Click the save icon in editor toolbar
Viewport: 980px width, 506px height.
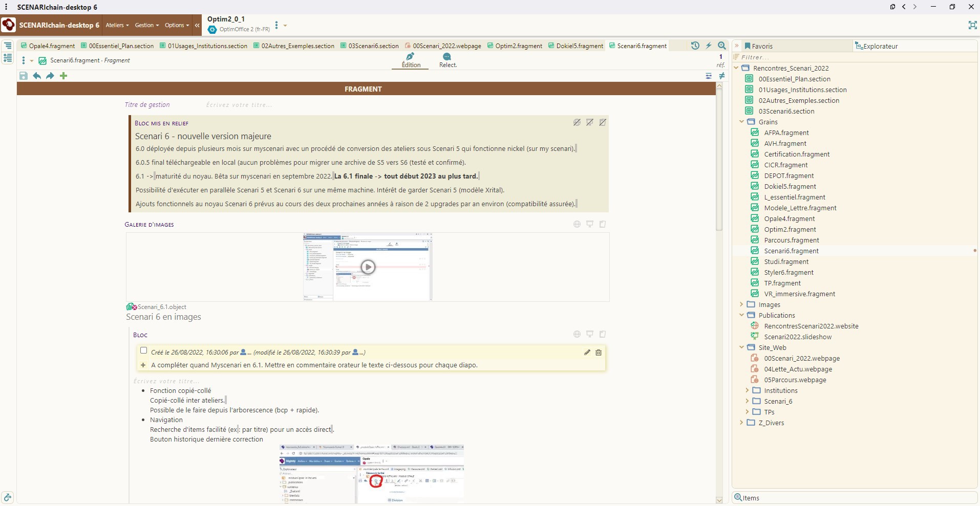(x=23, y=76)
